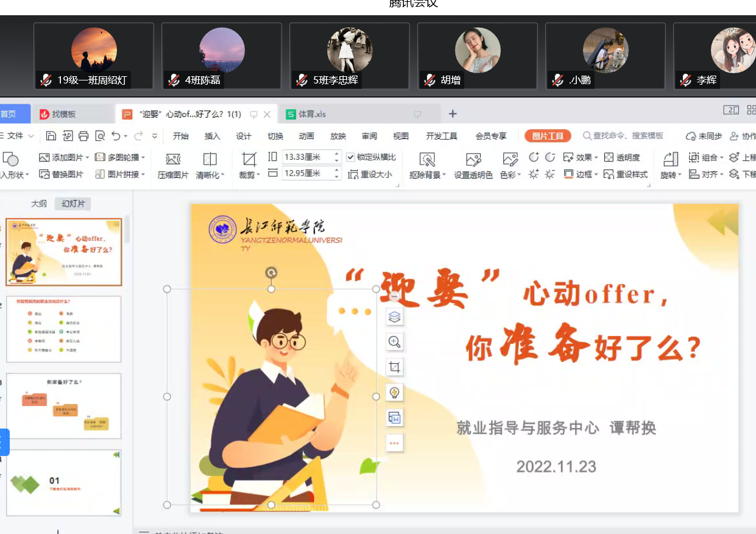Click the floating lightbulb icon beside image
The image size is (756, 534).
[x=395, y=392]
